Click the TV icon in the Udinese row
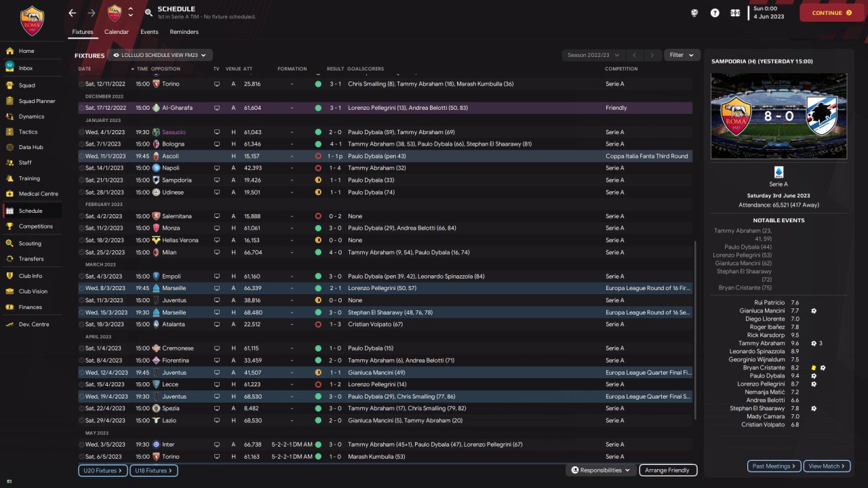 point(217,192)
